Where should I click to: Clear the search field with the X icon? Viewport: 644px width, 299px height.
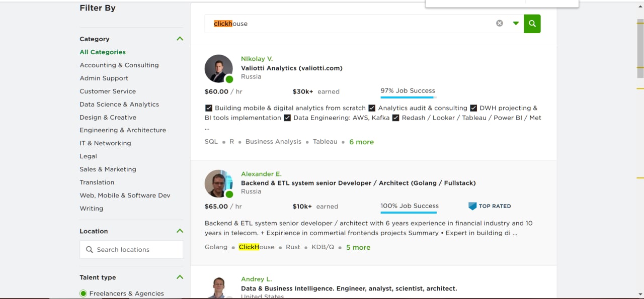coord(500,23)
